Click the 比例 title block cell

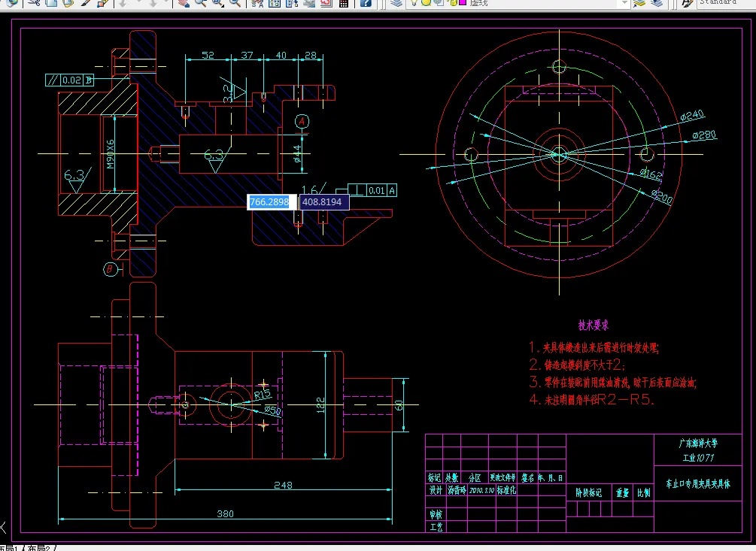644,492
